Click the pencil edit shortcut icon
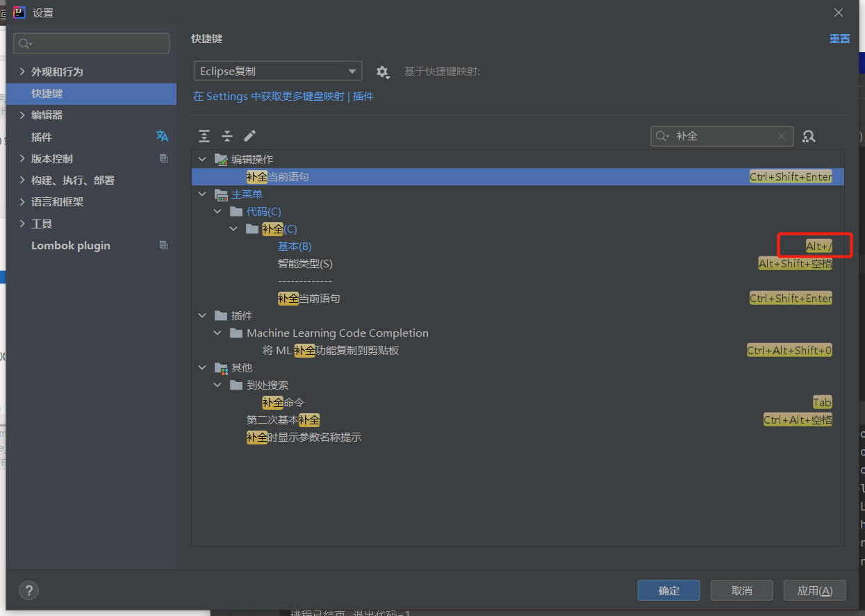Image resolution: width=865 pixels, height=616 pixels. pos(250,136)
